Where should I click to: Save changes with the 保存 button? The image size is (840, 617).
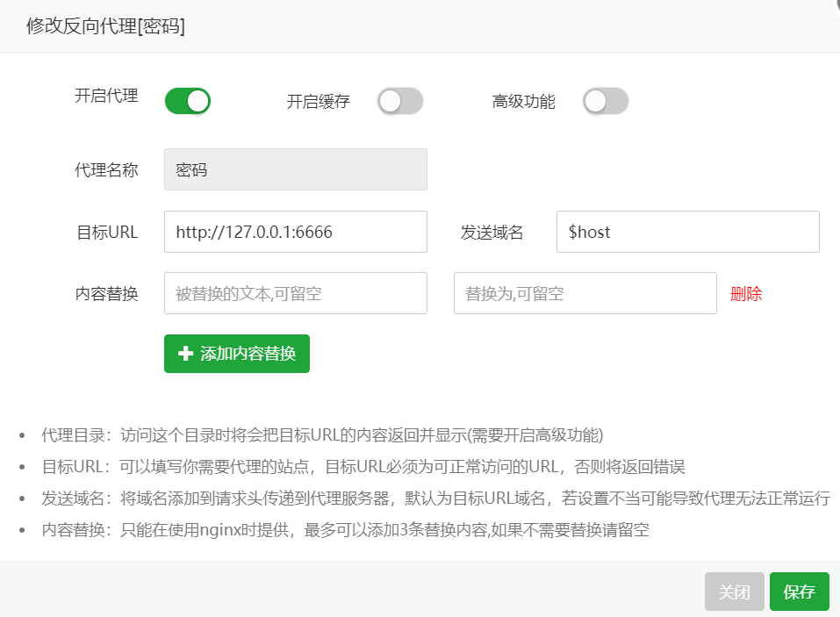pos(799,592)
